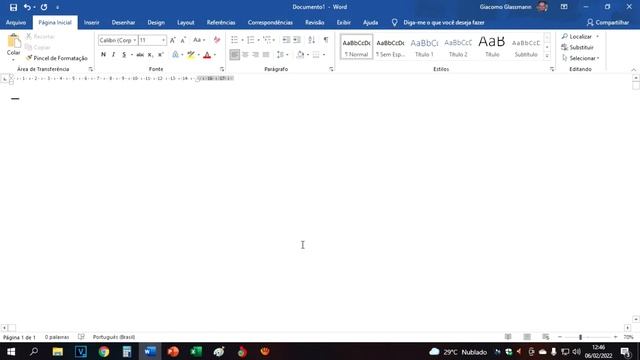Switch to the Inserir tab

91,22
